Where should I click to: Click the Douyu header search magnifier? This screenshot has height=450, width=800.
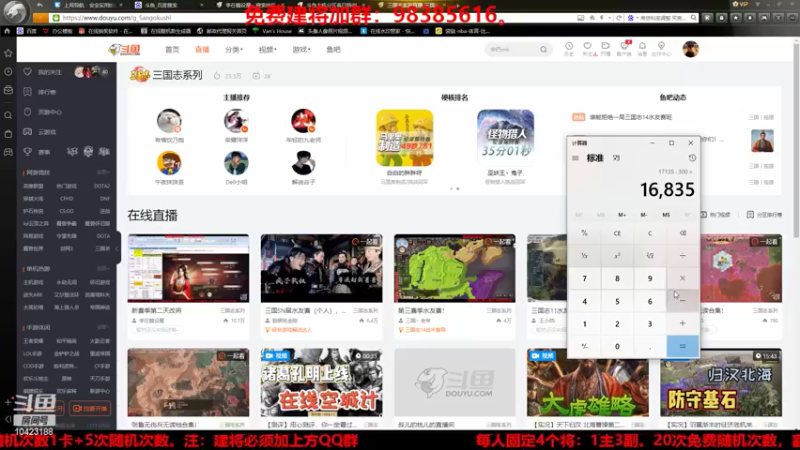point(543,49)
